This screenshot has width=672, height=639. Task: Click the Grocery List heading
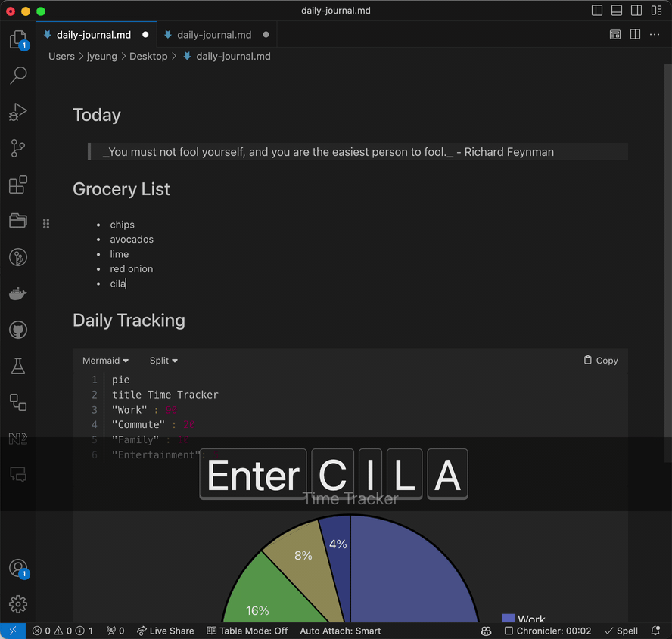(121, 189)
